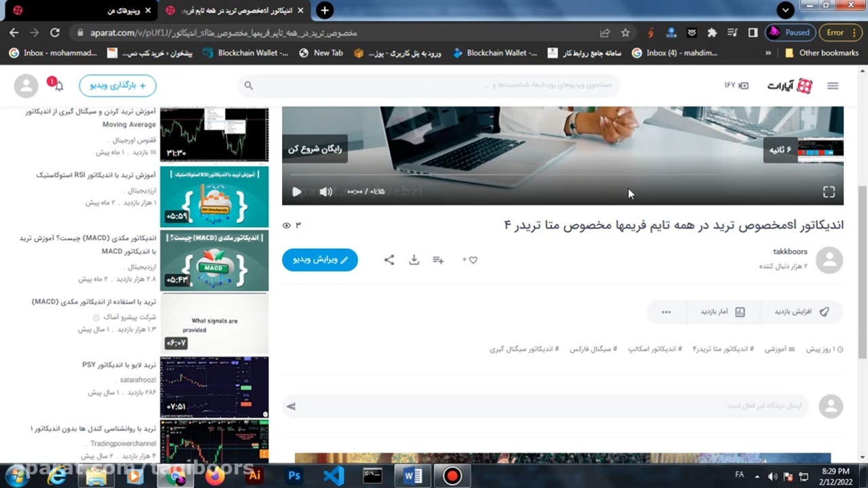Open the Chrome tab search dropdown
The width and height of the screenshot is (868, 488).
(785, 10)
